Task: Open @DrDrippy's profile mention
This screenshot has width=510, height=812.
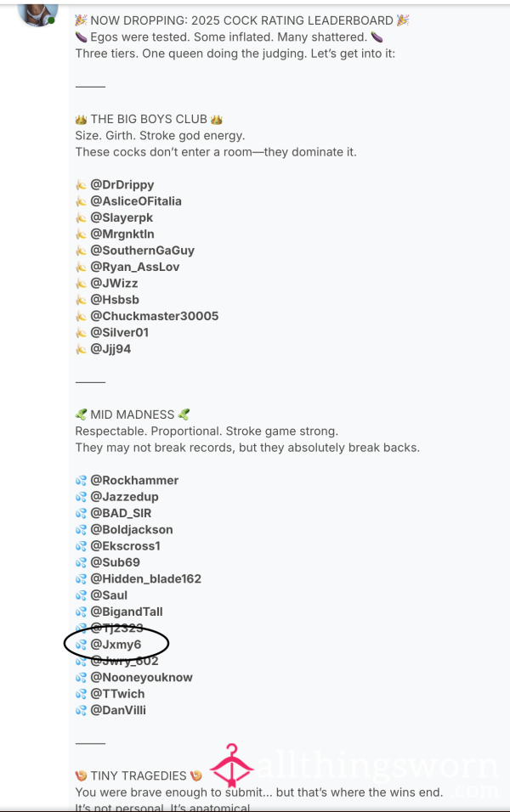Action: 122,185
